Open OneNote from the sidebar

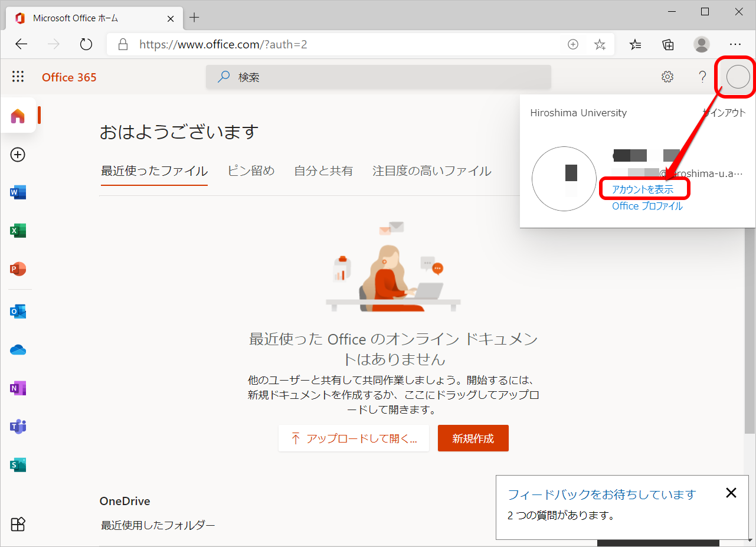point(18,388)
